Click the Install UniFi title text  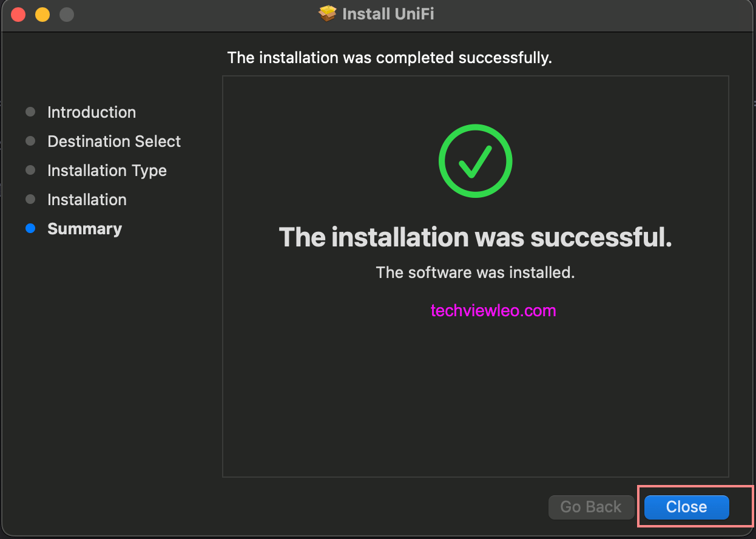(389, 13)
